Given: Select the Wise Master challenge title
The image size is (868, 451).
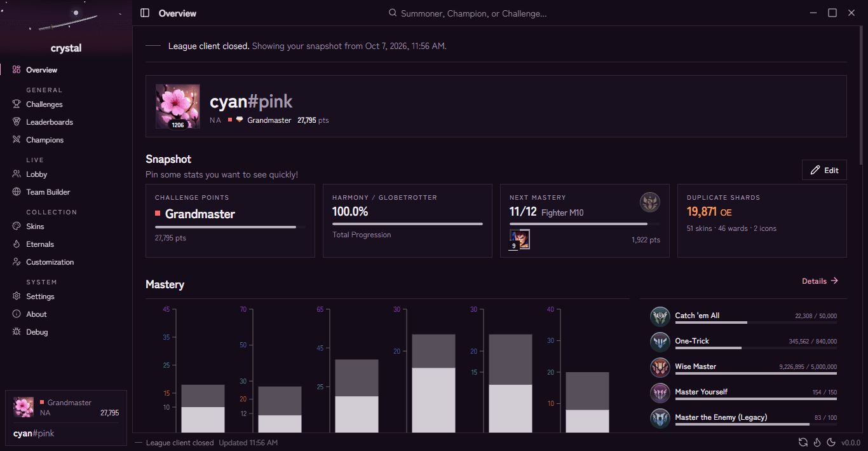Looking at the screenshot, I should click(x=695, y=366).
